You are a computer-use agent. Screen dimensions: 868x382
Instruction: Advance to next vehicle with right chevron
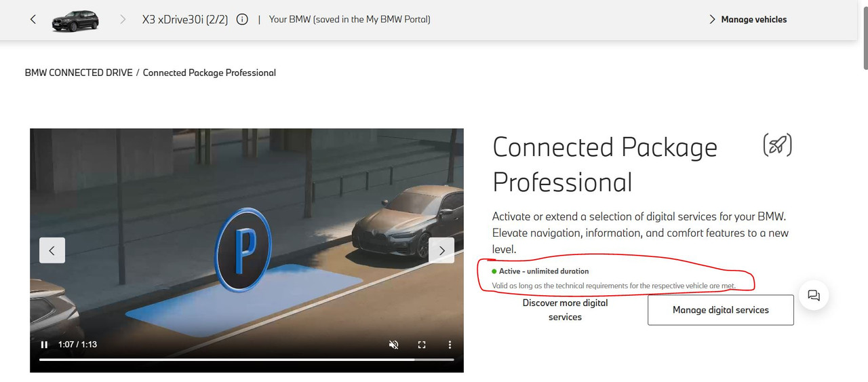(x=123, y=20)
